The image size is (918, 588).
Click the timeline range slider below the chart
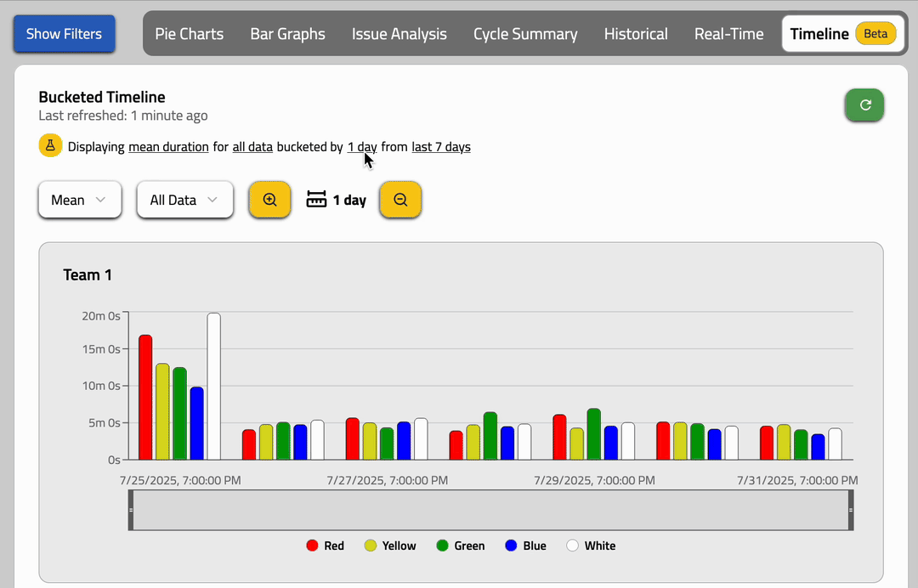pos(491,508)
